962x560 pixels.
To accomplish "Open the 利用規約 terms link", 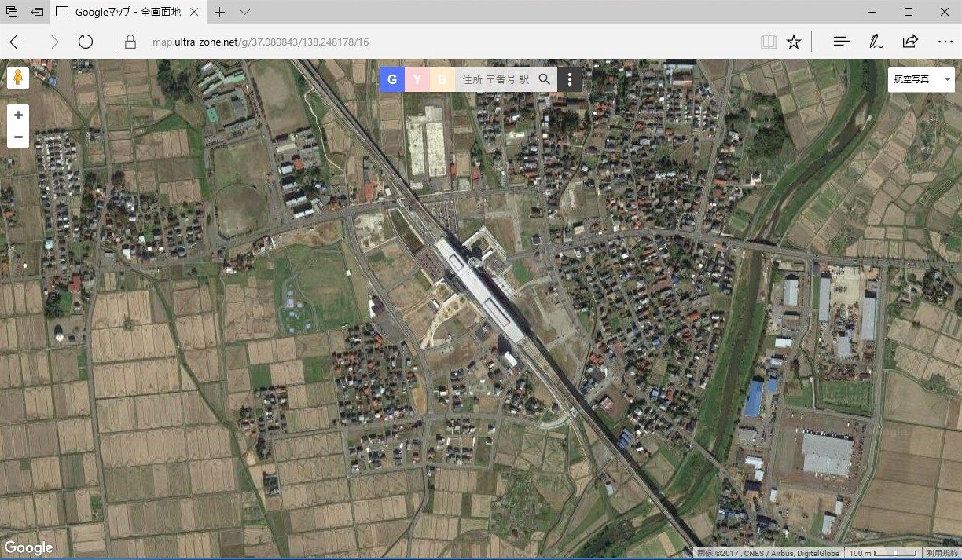I will (942, 553).
